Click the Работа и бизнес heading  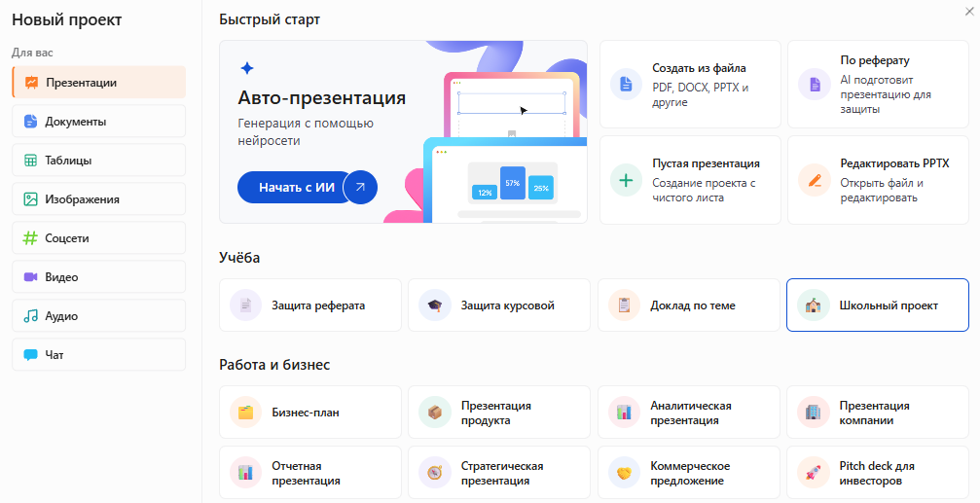point(274,364)
